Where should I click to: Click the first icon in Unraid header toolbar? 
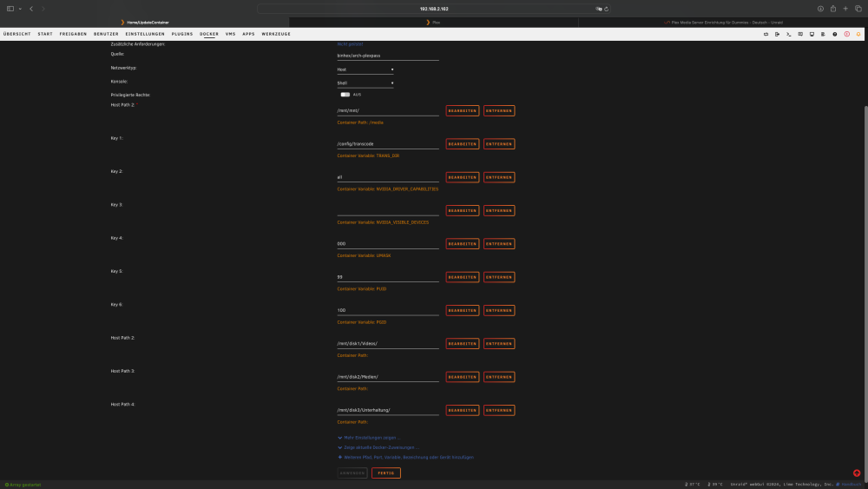tap(766, 35)
